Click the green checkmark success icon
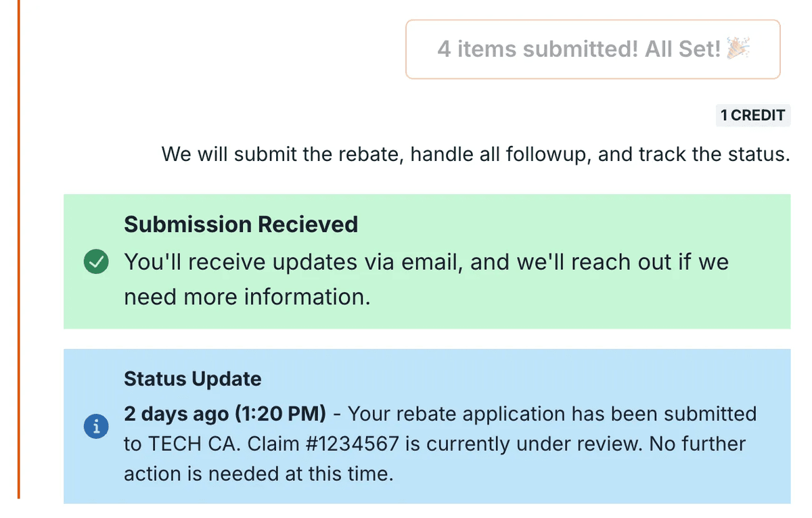This screenshot has width=812, height=518. pos(96,262)
